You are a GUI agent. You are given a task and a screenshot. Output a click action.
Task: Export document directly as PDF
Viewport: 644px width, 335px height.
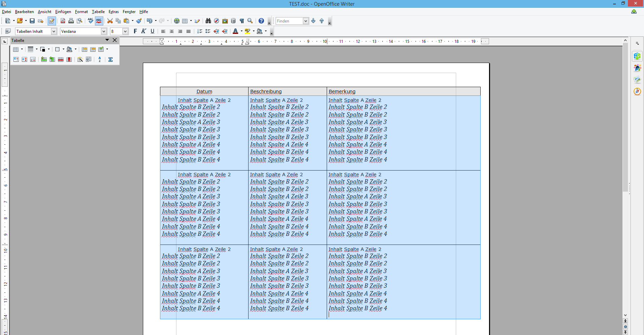(63, 21)
